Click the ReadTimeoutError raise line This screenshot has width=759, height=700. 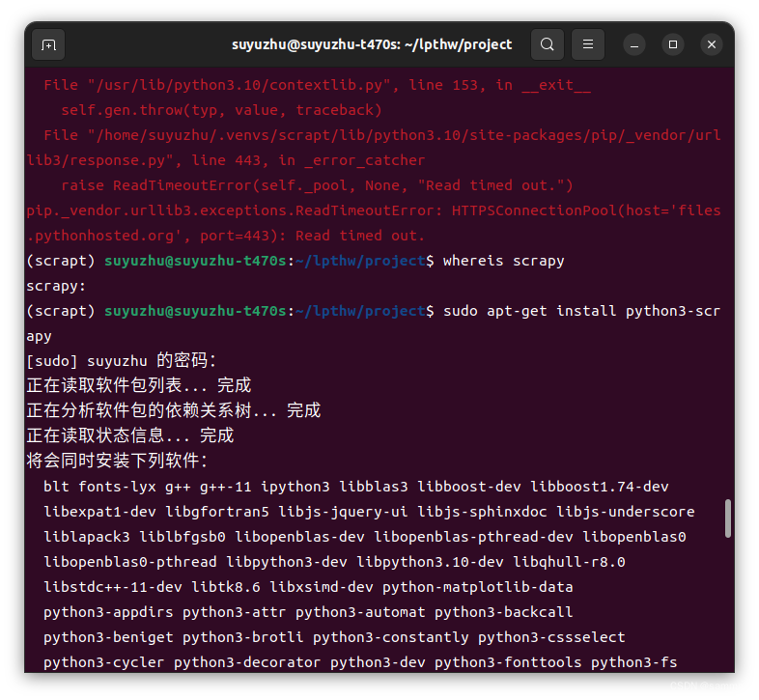click(317, 185)
